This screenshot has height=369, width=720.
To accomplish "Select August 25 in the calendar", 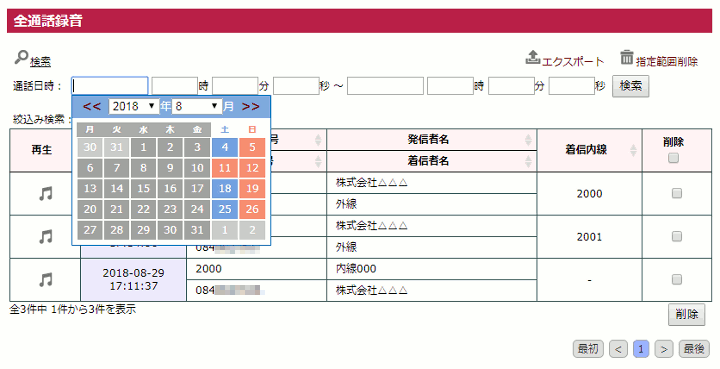I will tap(225, 209).
